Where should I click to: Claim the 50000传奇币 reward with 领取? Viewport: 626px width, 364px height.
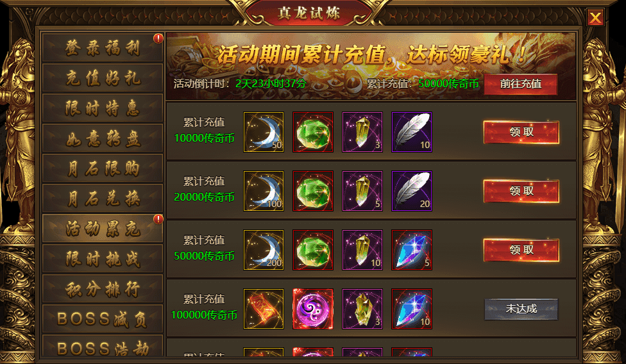pos(521,250)
